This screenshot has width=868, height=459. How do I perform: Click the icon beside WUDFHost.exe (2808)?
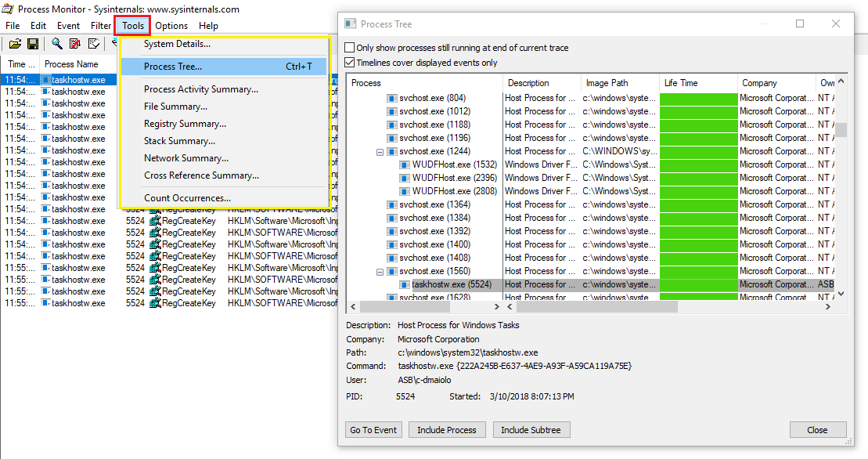[405, 191]
